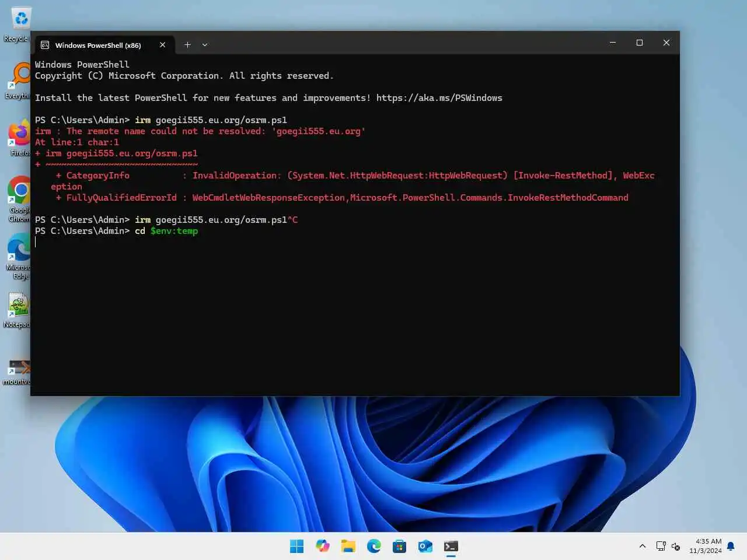Viewport: 747px width, 560px height.
Task: Select the mountvol desktop shortcut
Action: 18,372
